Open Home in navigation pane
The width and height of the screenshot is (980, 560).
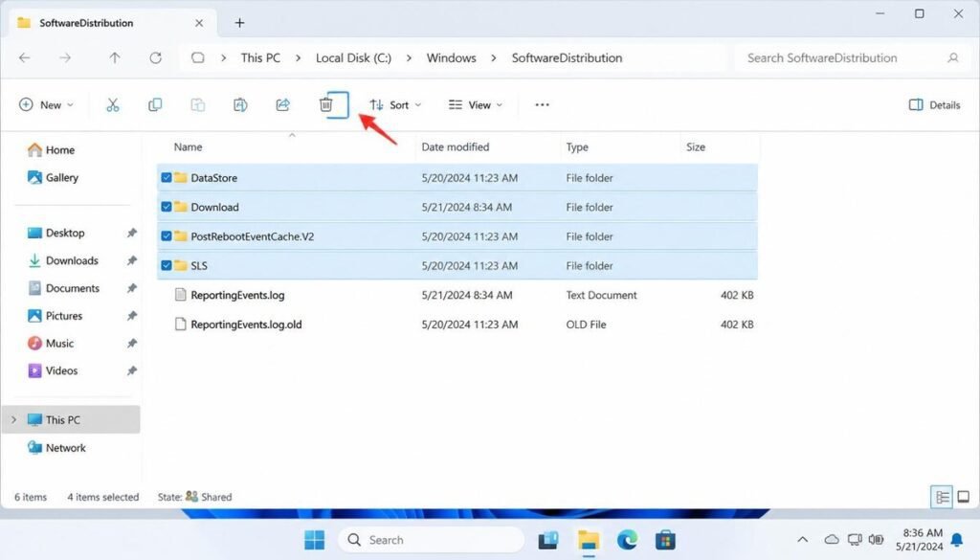(52, 150)
